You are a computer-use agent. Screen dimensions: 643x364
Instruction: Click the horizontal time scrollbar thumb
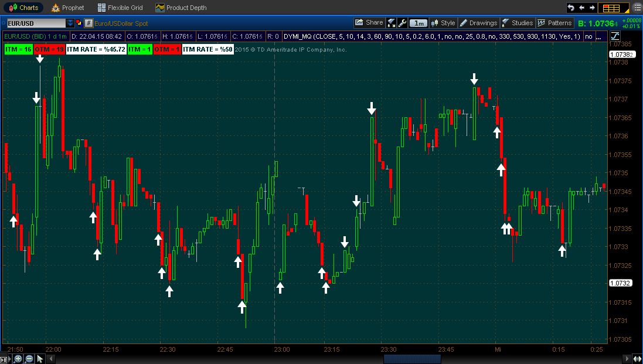pos(408,359)
